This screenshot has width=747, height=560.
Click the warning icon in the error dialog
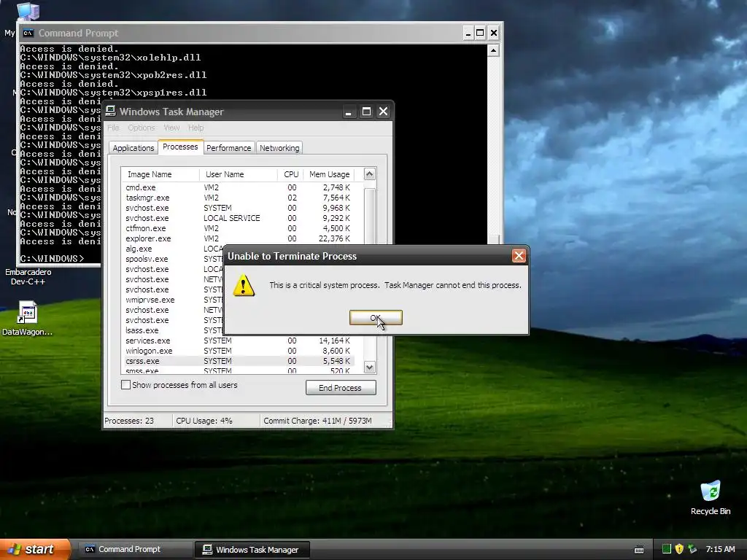244,286
